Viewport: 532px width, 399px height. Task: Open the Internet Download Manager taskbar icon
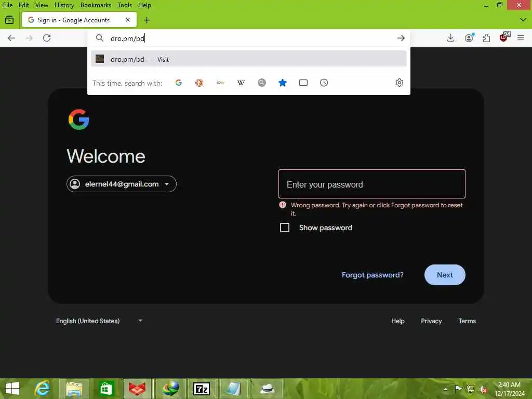coord(170,389)
